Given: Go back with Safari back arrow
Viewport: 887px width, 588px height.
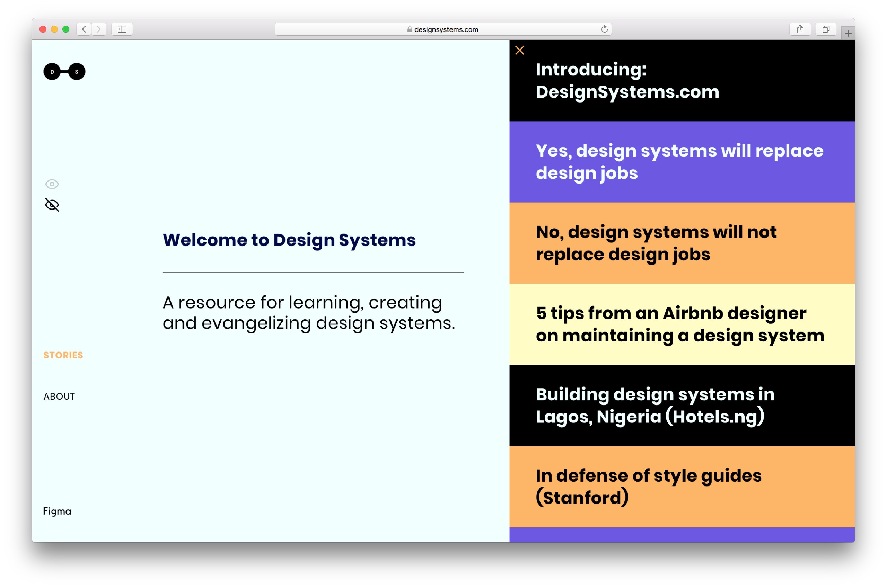Looking at the screenshot, I should (84, 29).
